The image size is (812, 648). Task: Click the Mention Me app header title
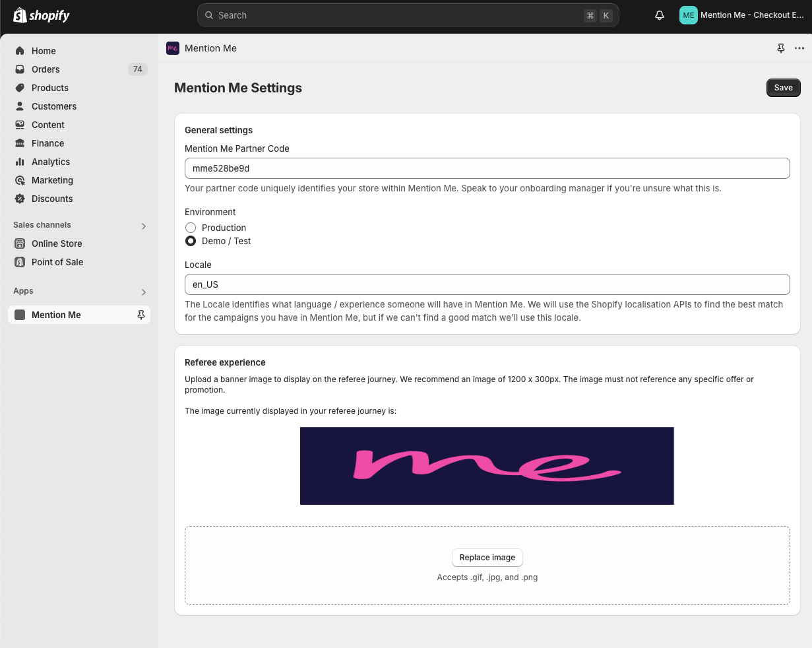[x=210, y=48]
